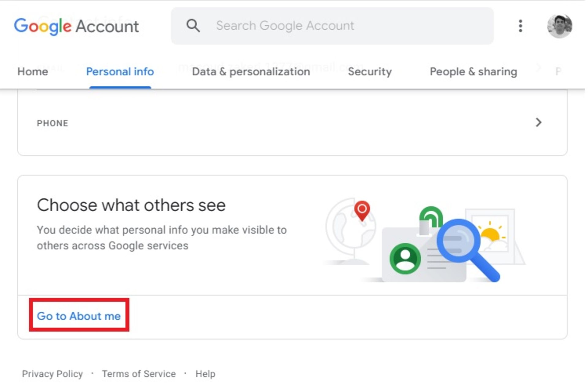Click the Help footer link

tap(205, 374)
